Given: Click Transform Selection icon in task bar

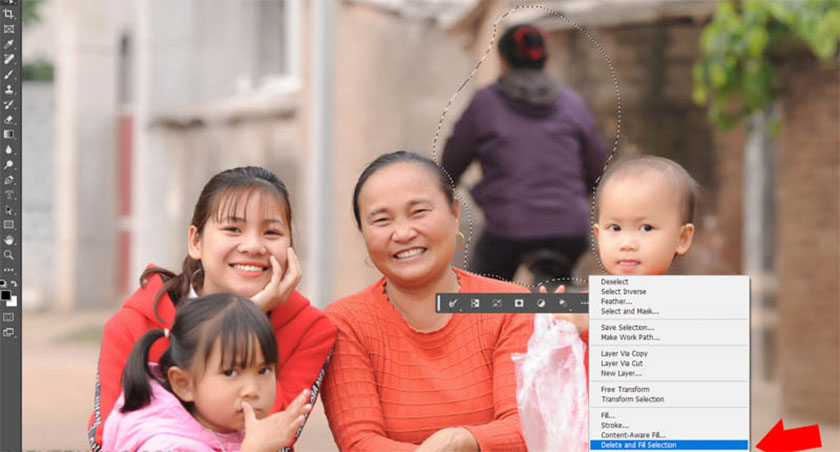Looking at the screenshot, I should (x=497, y=303).
